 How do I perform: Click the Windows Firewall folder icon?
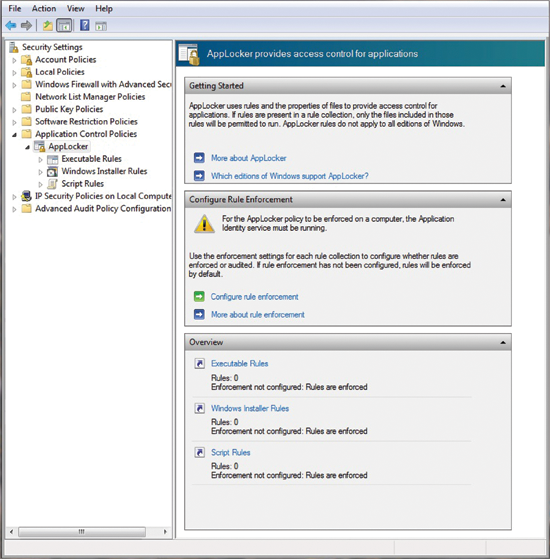pyautogui.click(x=26, y=84)
